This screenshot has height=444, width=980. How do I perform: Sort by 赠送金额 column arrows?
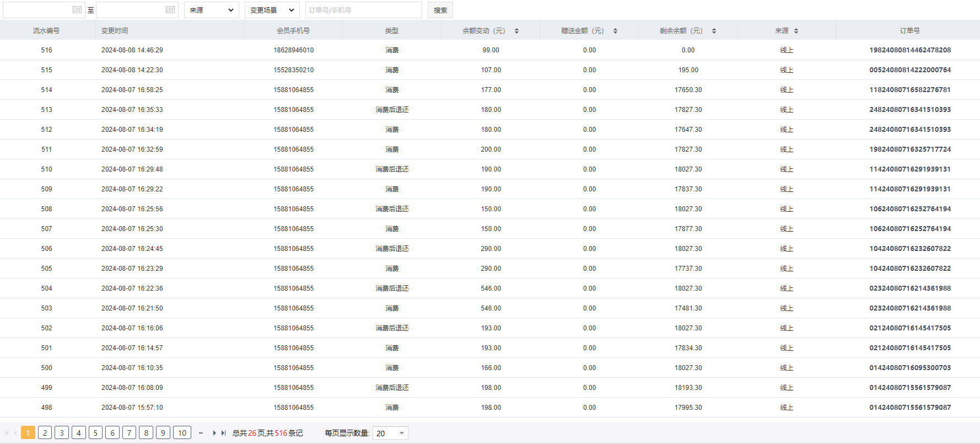tap(615, 31)
